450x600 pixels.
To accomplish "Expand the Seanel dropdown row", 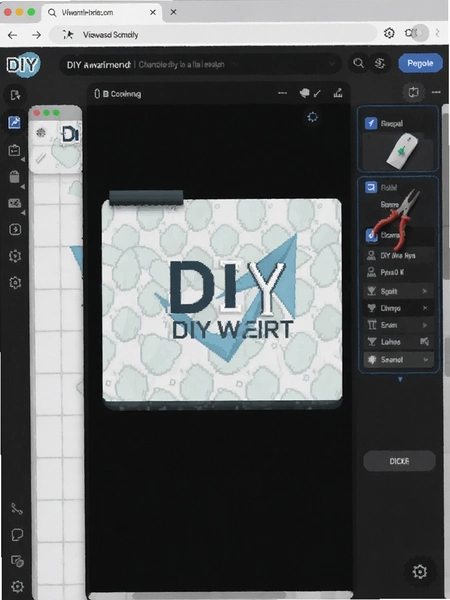I will pyautogui.click(x=398, y=360).
